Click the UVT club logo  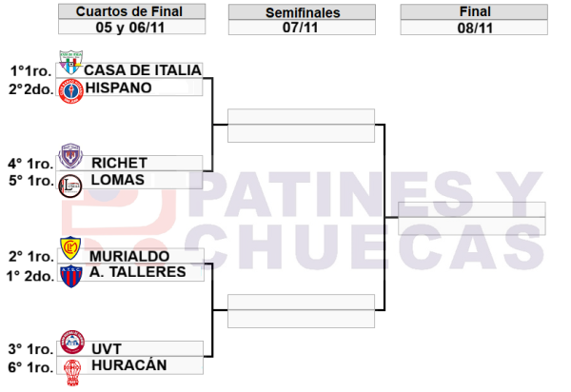(x=70, y=343)
